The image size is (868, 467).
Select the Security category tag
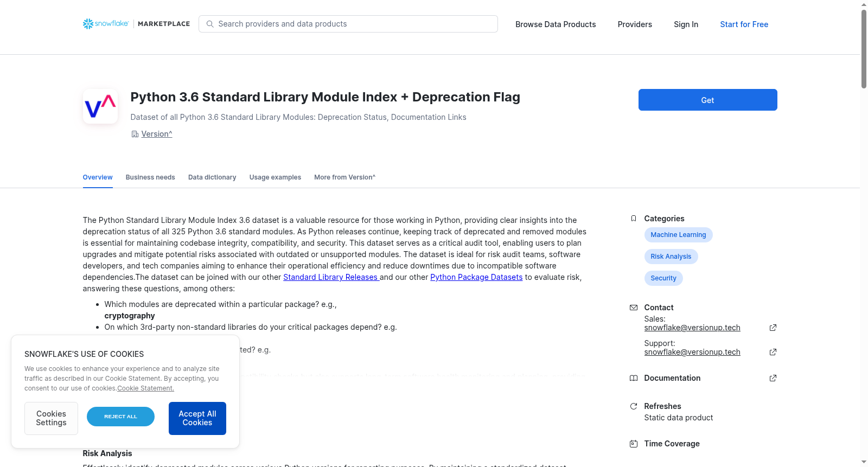click(663, 278)
